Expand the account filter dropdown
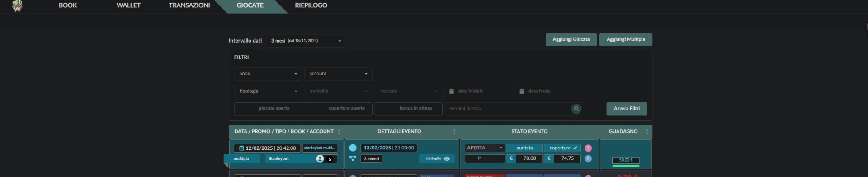The height and width of the screenshot is (177, 868). (338, 74)
